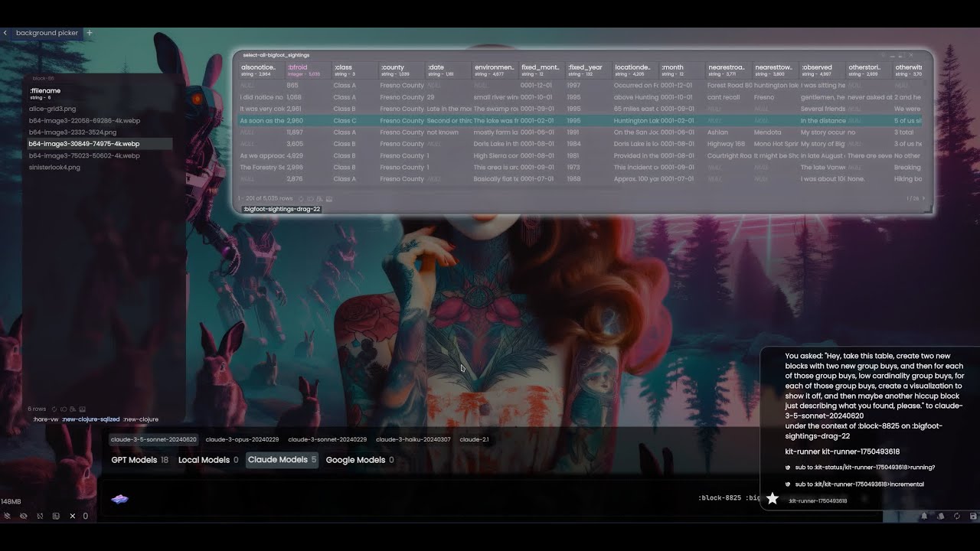The image size is (980, 551).
Task: Select the ':new-clojure' block tab
Action: coord(141,419)
